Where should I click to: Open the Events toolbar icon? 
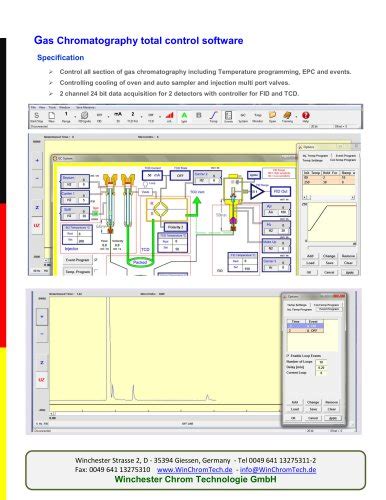pyautogui.click(x=228, y=116)
